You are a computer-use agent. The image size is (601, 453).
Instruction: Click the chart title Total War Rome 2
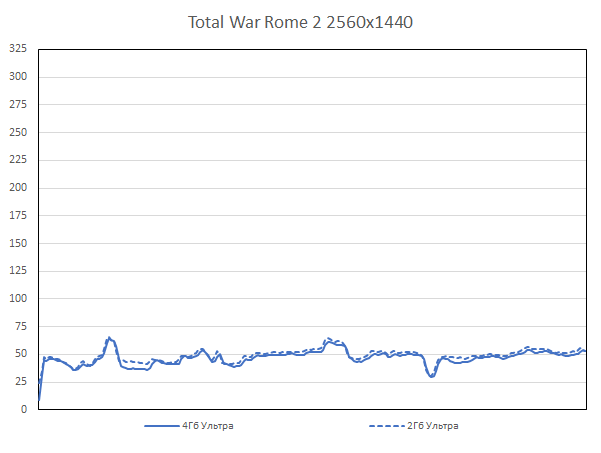(x=300, y=22)
